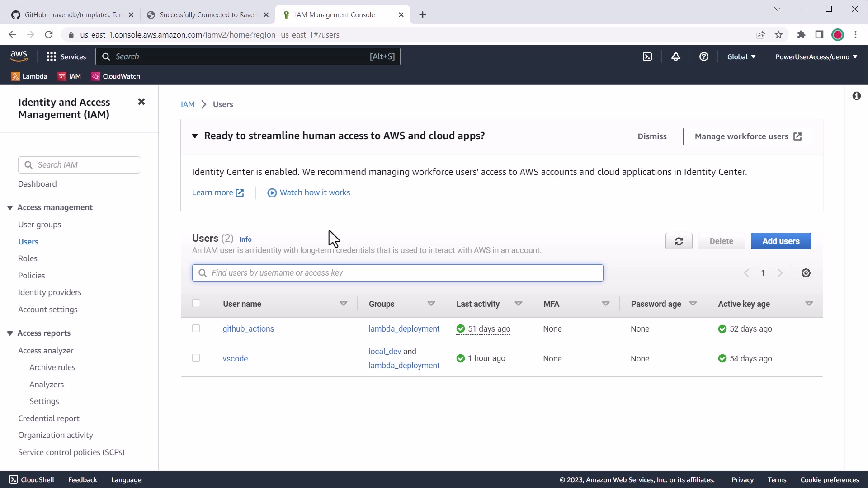Image resolution: width=868 pixels, height=488 pixels.
Task: Reload the browser page
Action: pyautogui.click(x=49, y=35)
